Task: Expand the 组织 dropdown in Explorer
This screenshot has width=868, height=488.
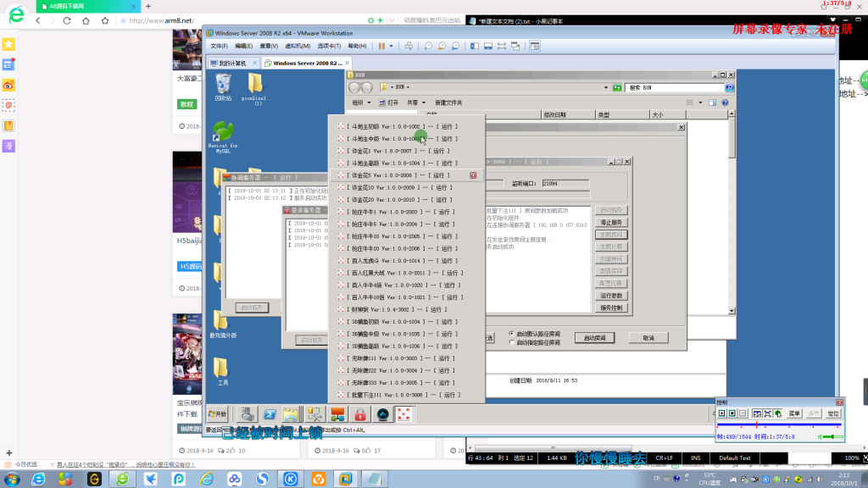Action: 362,103
